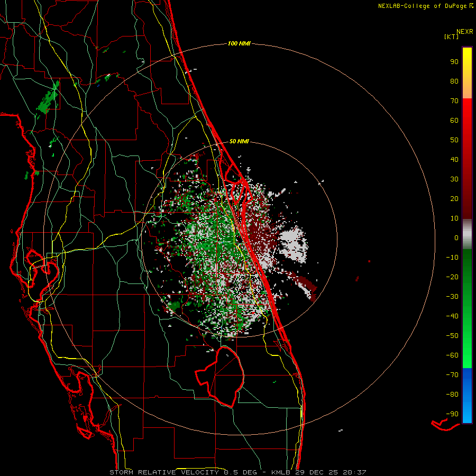Pick the gray zero-velocity segment of the color bar
This screenshot has width=476, height=476.
(x=467, y=234)
